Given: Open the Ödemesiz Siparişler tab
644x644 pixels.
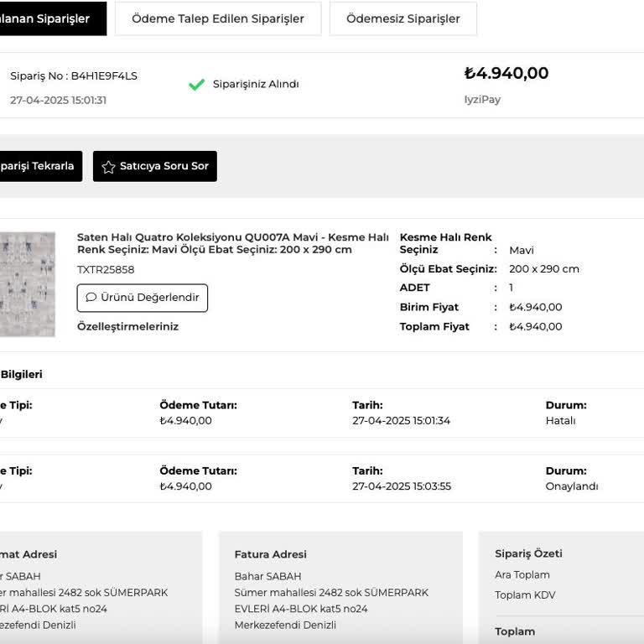Looking at the screenshot, I should pos(402,18).
